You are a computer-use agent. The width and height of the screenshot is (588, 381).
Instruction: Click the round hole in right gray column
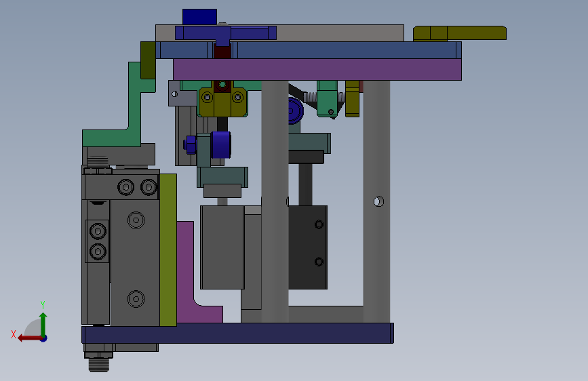(378, 201)
